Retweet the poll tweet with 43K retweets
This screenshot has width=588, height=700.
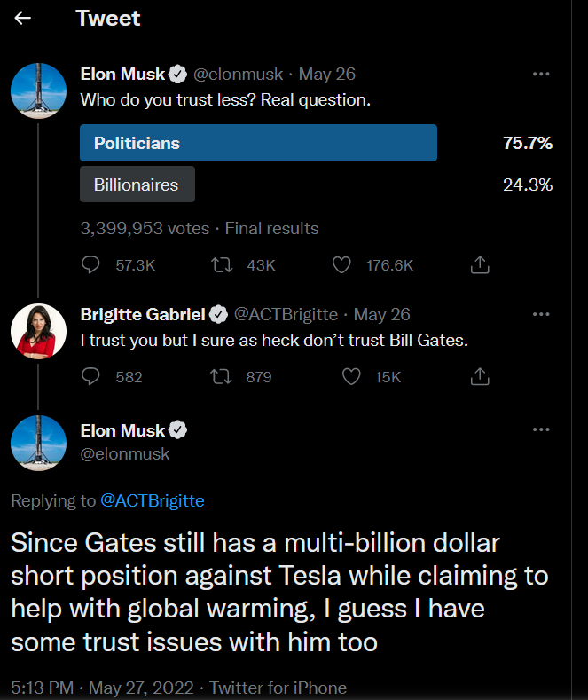pyautogui.click(x=222, y=264)
